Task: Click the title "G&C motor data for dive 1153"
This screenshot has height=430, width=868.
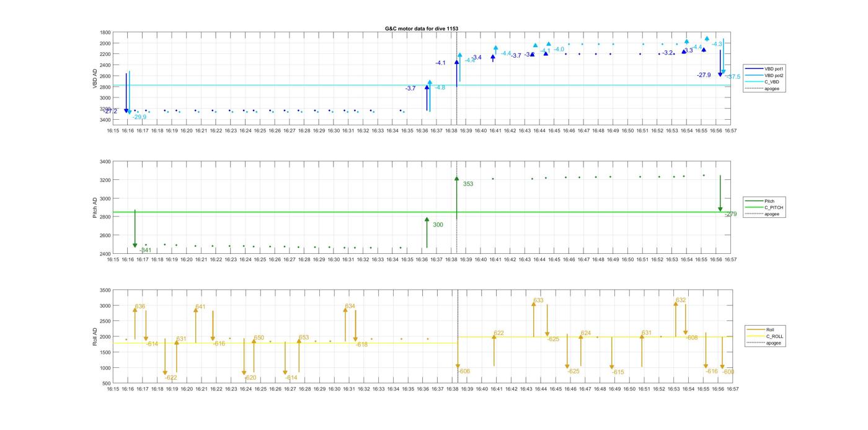Action: 422,29
